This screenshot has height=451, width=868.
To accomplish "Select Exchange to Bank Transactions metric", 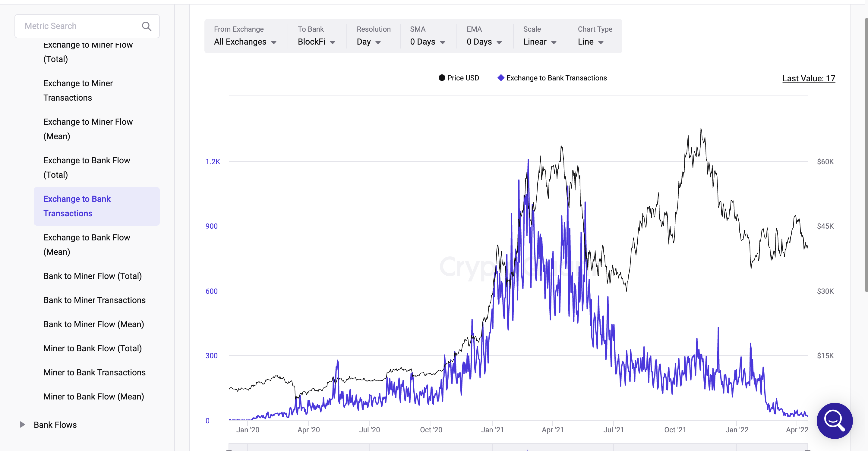I will coord(97,206).
